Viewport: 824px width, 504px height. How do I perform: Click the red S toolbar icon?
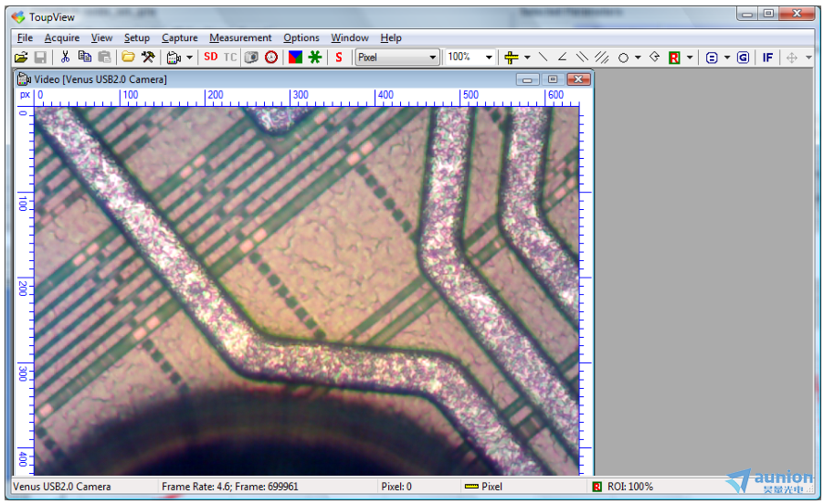point(339,57)
